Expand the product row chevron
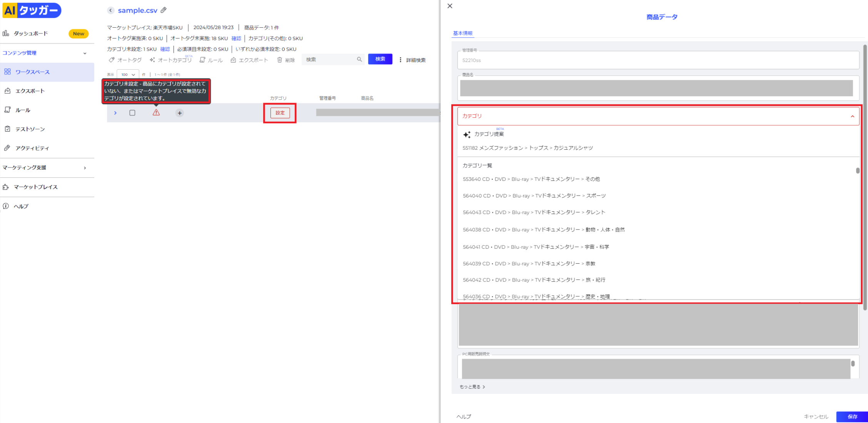 click(115, 113)
